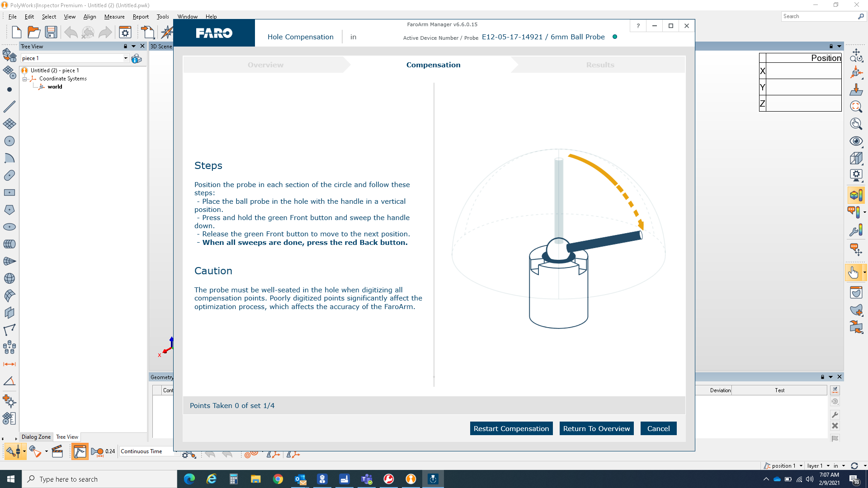Click the FaroArm Manager help question mark button
Viewport: 868px width, 488px height.
[638, 26]
